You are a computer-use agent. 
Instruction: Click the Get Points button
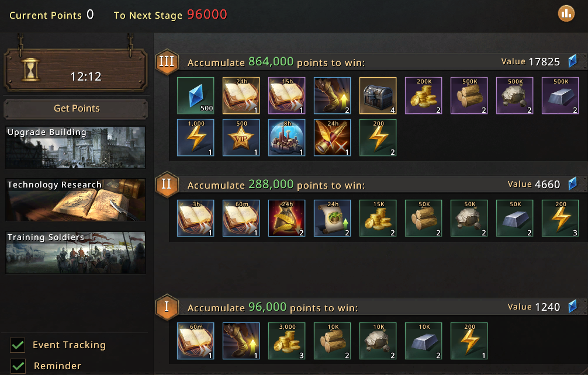tap(76, 109)
